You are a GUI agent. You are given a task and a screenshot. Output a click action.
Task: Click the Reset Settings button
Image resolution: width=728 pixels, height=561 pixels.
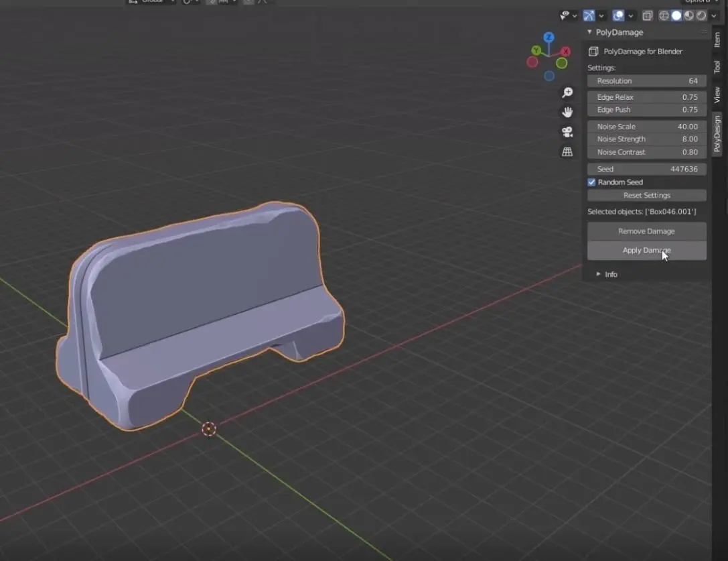pyautogui.click(x=647, y=195)
